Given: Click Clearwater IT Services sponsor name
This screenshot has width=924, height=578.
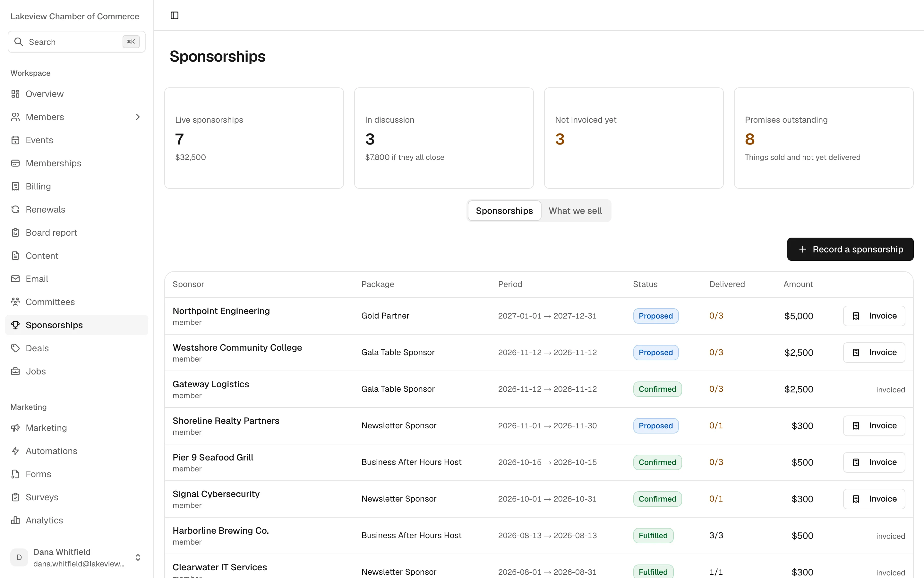Looking at the screenshot, I should tap(219, 567).
